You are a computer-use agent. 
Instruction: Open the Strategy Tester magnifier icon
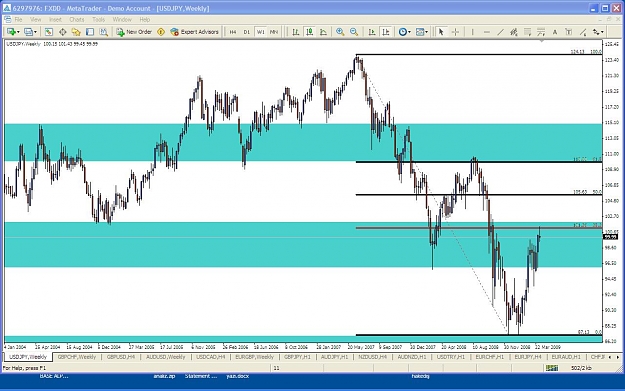(104, 32)
